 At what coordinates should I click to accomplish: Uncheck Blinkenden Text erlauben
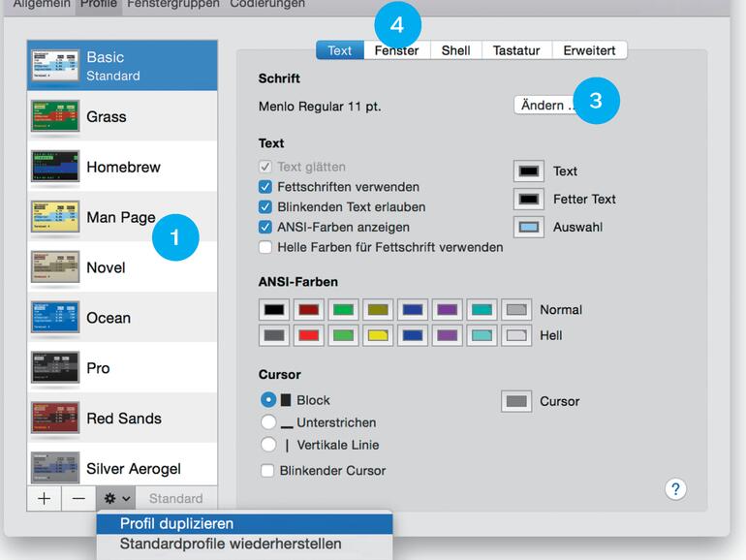click(x=265, y=207)
